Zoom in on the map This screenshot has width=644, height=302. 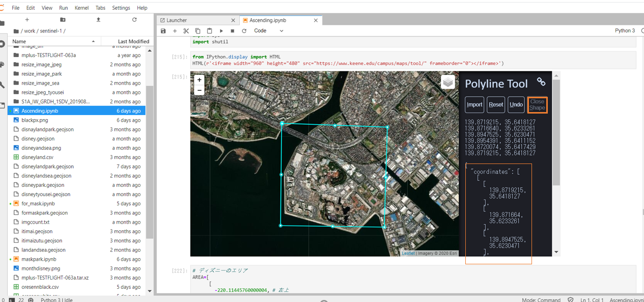199,80
